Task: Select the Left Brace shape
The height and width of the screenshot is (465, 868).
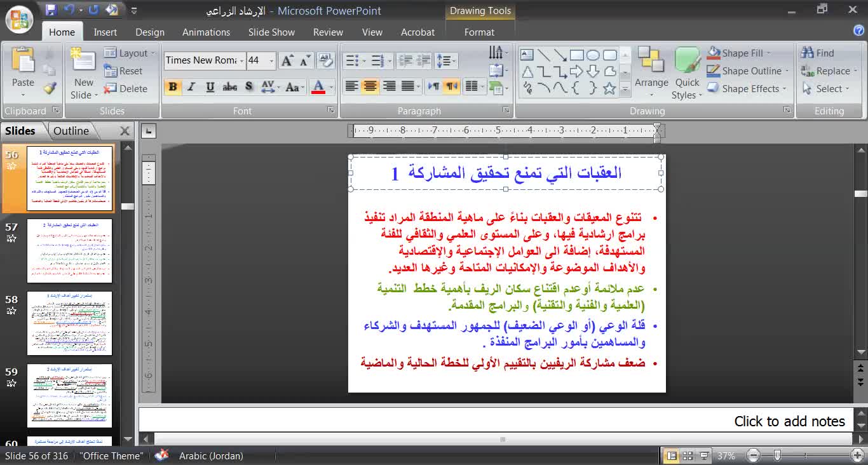Action: 577,88
